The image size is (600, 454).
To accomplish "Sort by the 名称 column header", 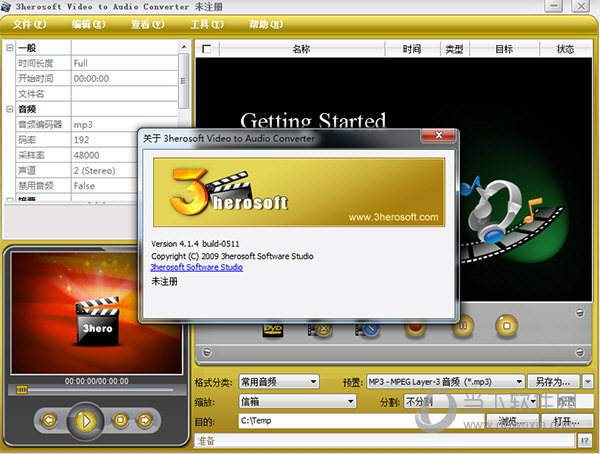I will click(x=302, y=49).
